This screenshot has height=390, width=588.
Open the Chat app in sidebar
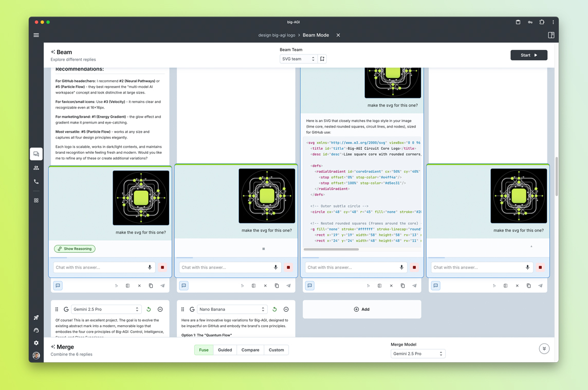tap(36, 154)
